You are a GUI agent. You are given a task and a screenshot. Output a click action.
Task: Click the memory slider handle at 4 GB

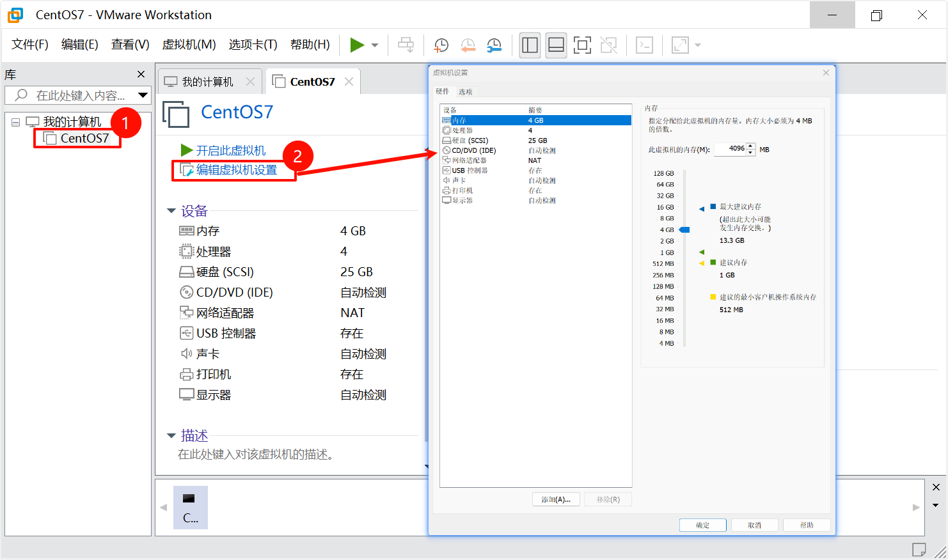click(684, 229)
